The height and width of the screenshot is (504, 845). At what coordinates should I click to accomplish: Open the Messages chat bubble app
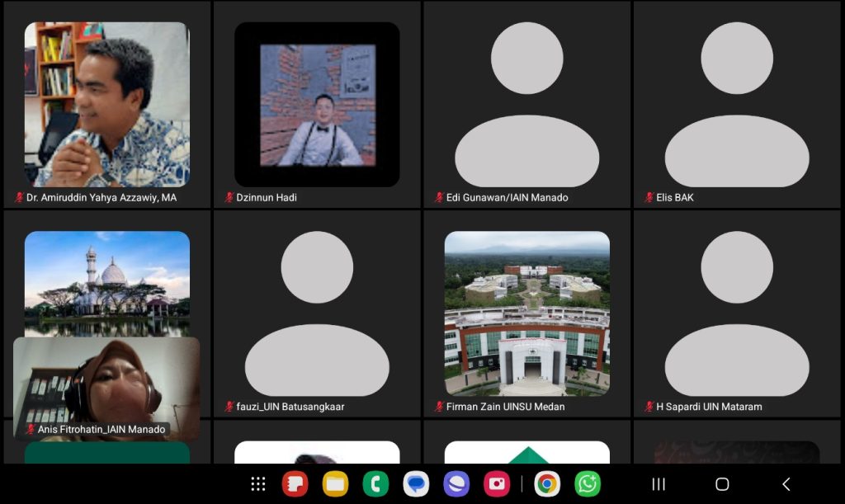pyautogui.click(x=416, y=484)
